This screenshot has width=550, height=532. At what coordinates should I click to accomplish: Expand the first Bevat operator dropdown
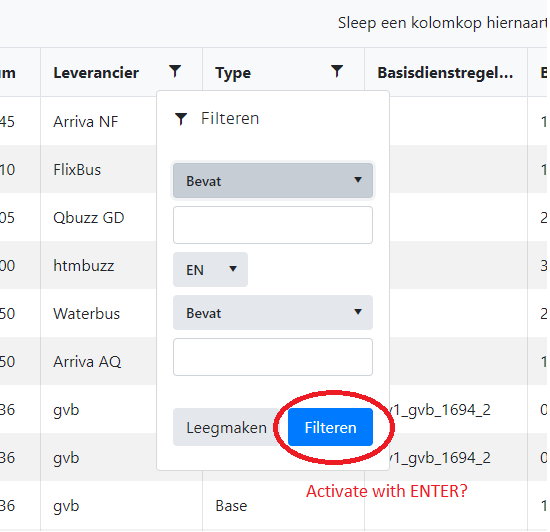pyautogui.click(x=273, y=181)
